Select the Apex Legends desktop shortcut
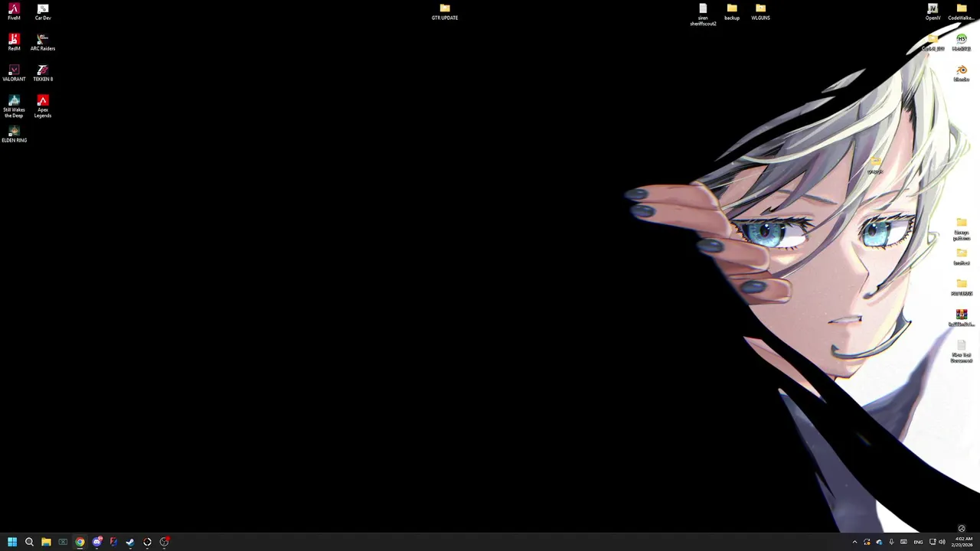 click(43, 106)
